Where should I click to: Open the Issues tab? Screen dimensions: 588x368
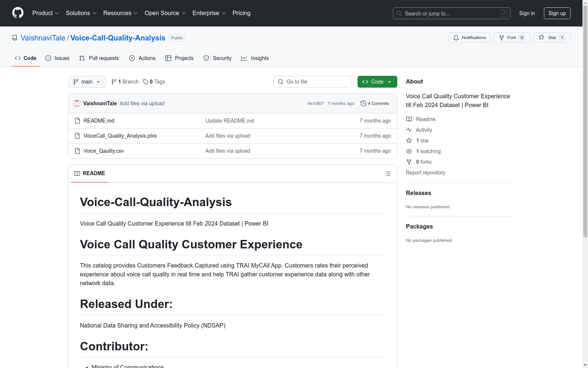coord(57,58)
